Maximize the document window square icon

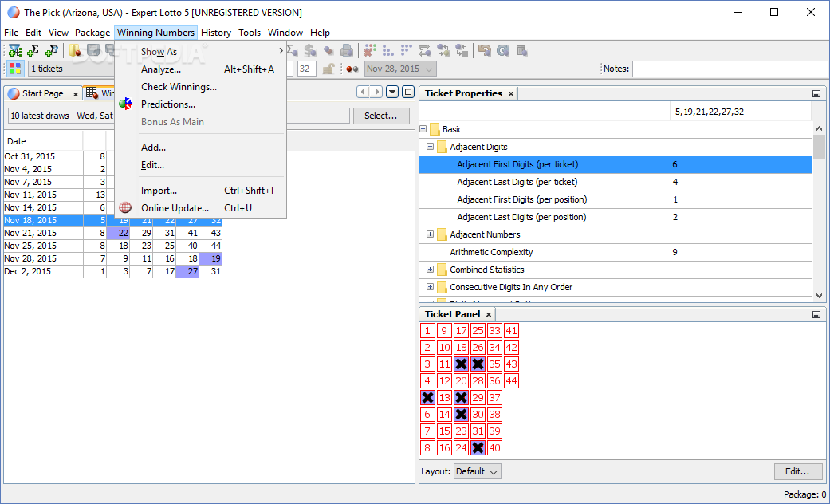(x=407, y=93)
